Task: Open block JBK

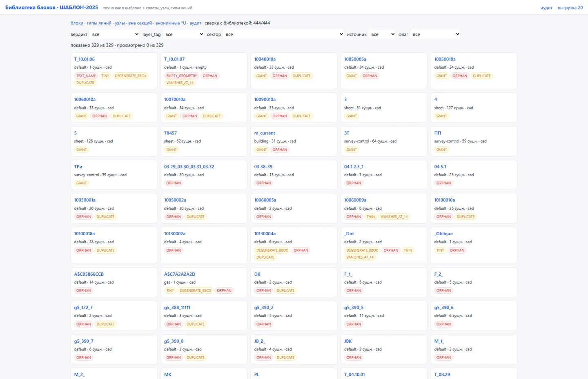Action: coord(348,341)
